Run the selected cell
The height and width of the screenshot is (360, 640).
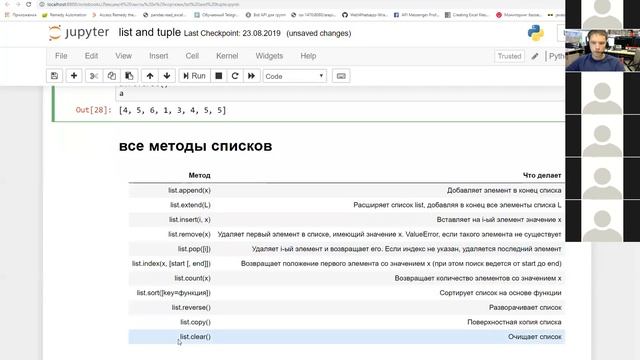[194, 76]
